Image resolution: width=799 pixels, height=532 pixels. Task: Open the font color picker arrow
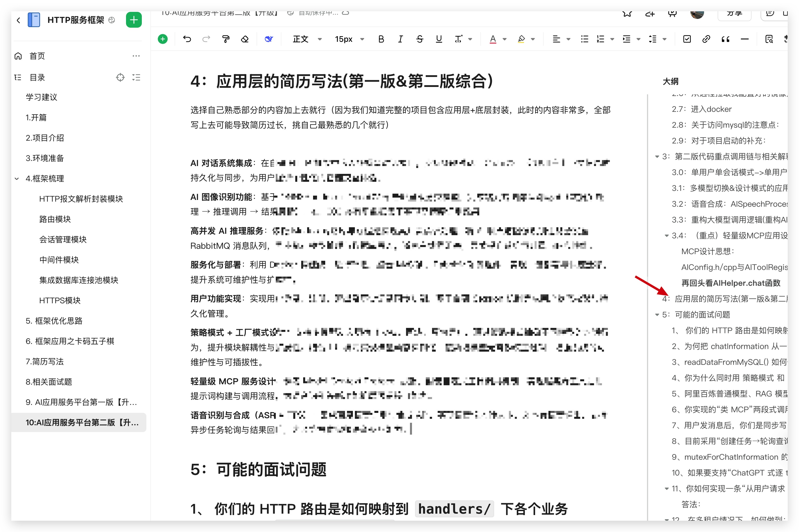[504, 39]
